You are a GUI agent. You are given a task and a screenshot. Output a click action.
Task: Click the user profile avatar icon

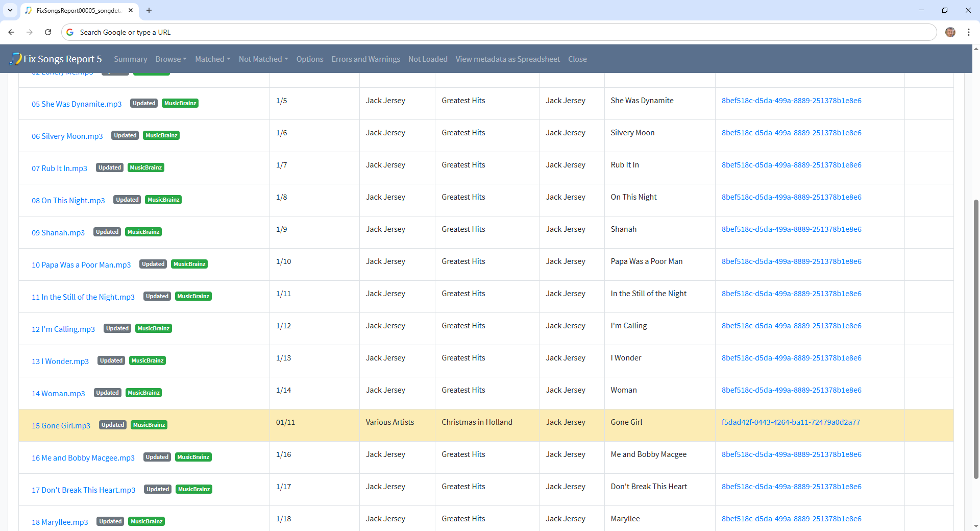click(950, 32)
